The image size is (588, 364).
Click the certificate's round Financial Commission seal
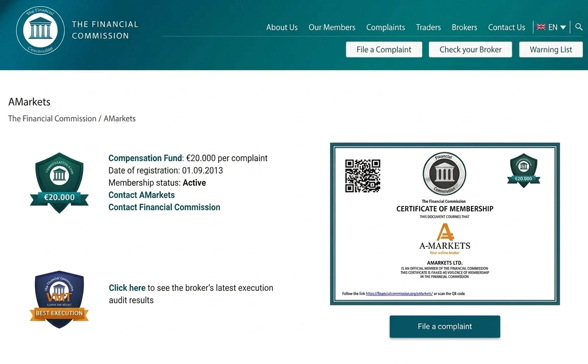tap(444, 174)
